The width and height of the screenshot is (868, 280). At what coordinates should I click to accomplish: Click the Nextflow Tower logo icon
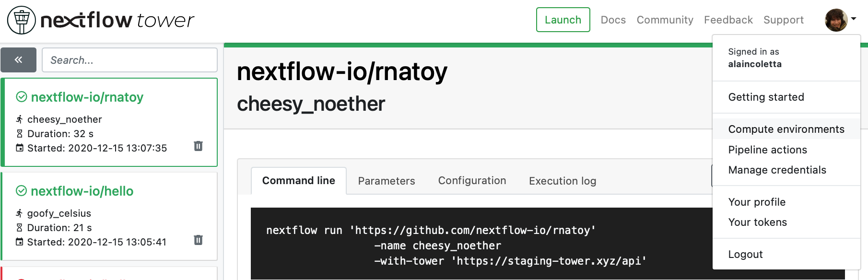click(22, 20)
